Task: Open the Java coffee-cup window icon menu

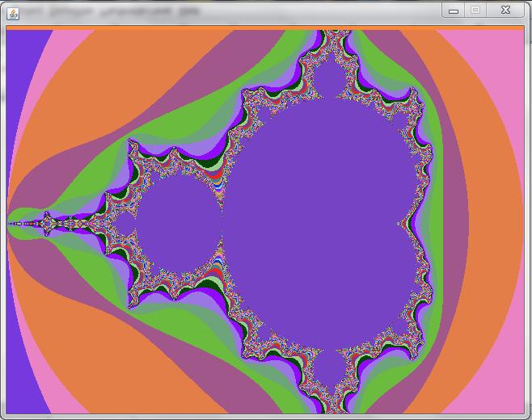Action: pos(13,14)
